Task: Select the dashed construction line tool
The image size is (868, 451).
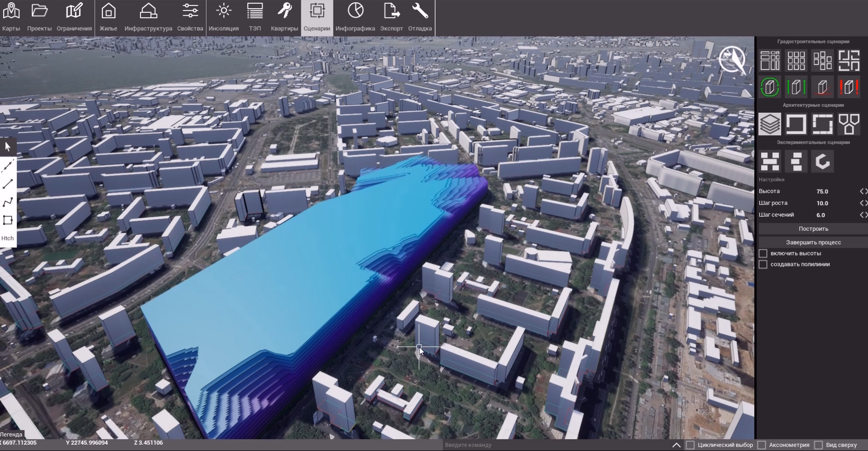Action: [8, 166]
